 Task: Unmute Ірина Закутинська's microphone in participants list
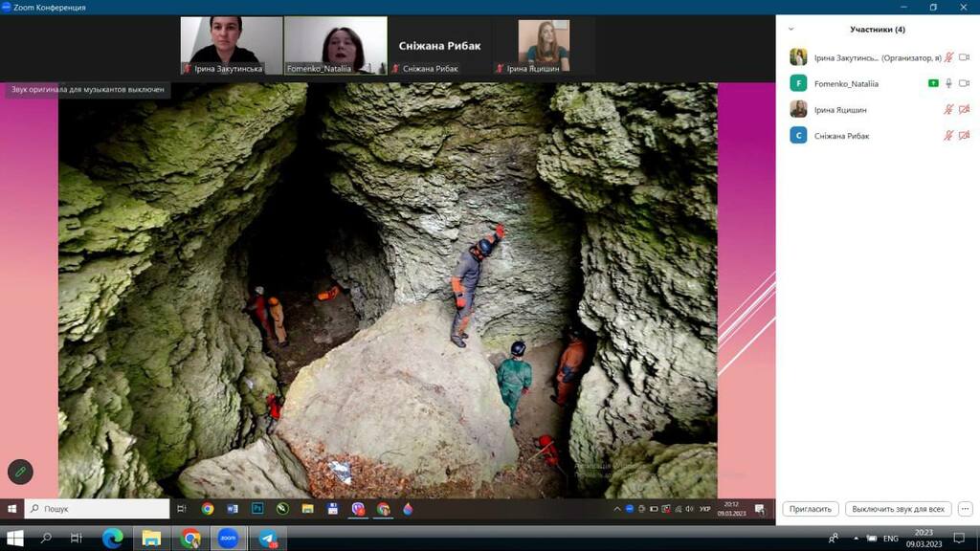click(x=948, y=57)
